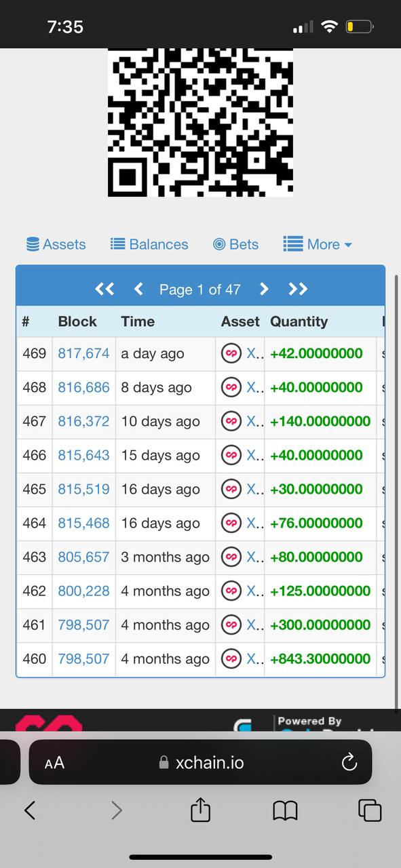Open the asset name link in row 460
The image size is (401, 868).
point(254,658)
